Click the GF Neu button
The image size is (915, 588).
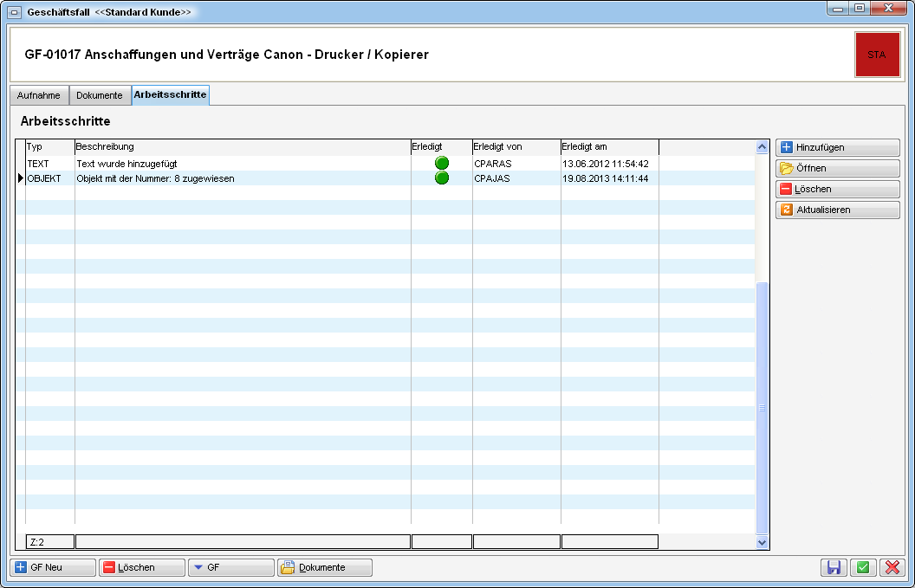[53, 567]
